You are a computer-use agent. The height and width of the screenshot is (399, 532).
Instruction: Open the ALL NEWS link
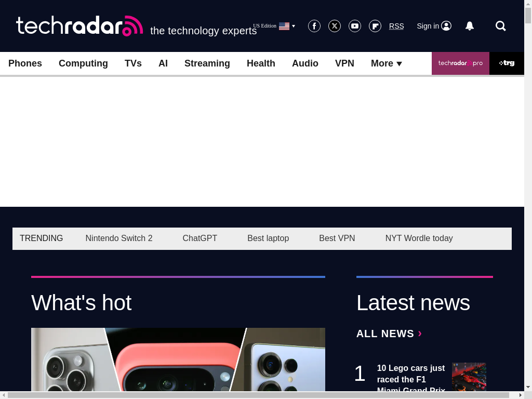point(389,334)
